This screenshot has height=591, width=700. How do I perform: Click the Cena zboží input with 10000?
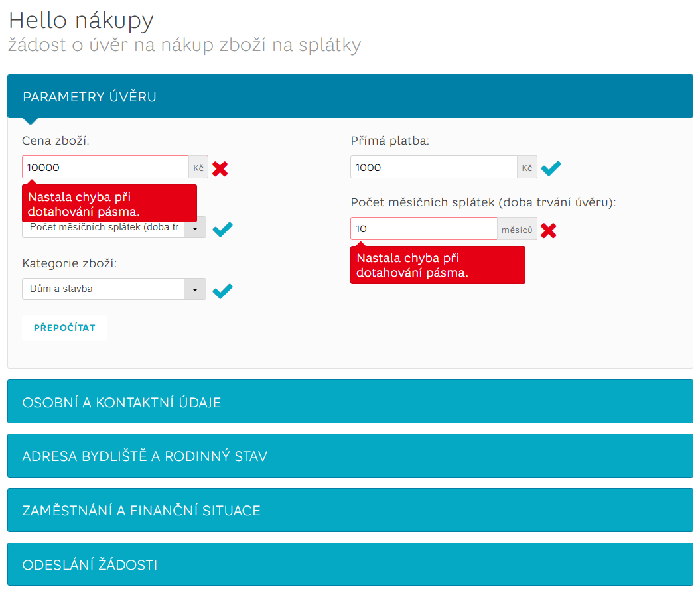105,167
